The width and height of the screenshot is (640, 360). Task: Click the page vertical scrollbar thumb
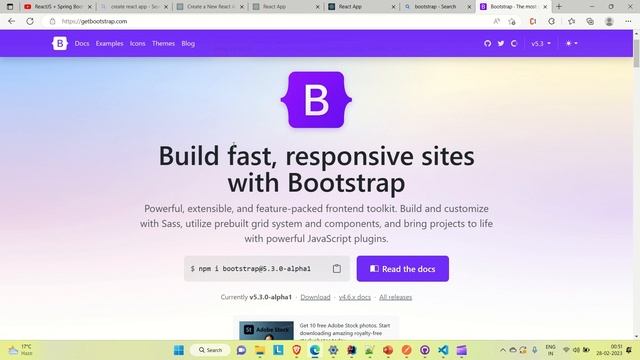click(636, 53)
